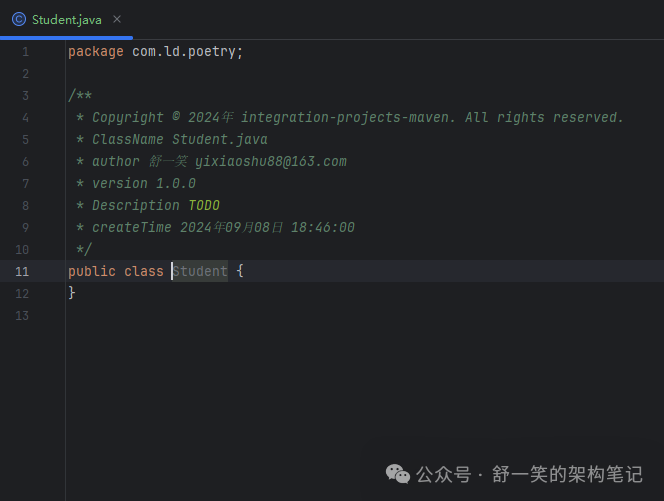Click the yixiaoshu88@163.com email address
664x501 pixels.
(x=270, y=162)
